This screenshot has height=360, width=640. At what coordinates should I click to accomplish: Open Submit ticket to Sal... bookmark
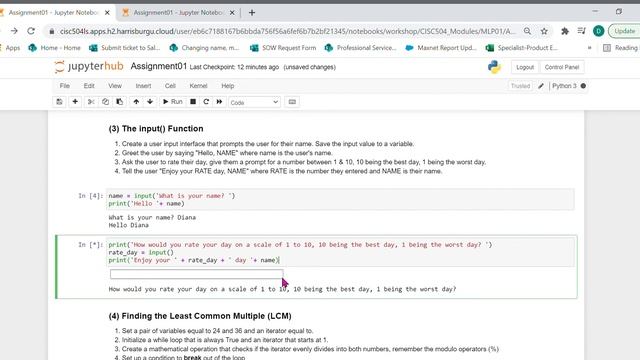pyautogui.click(x=124, y=48)
